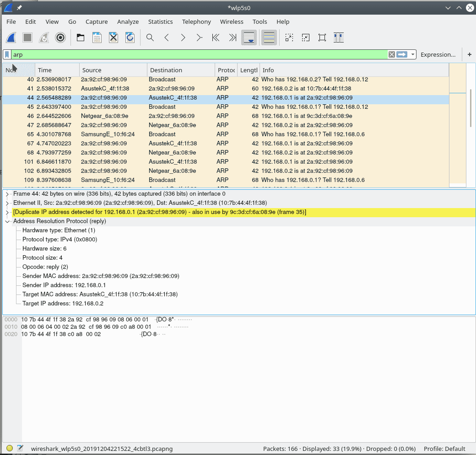476x455 pixels.
Task: Reset text to normal size
Action: [322, 37]
